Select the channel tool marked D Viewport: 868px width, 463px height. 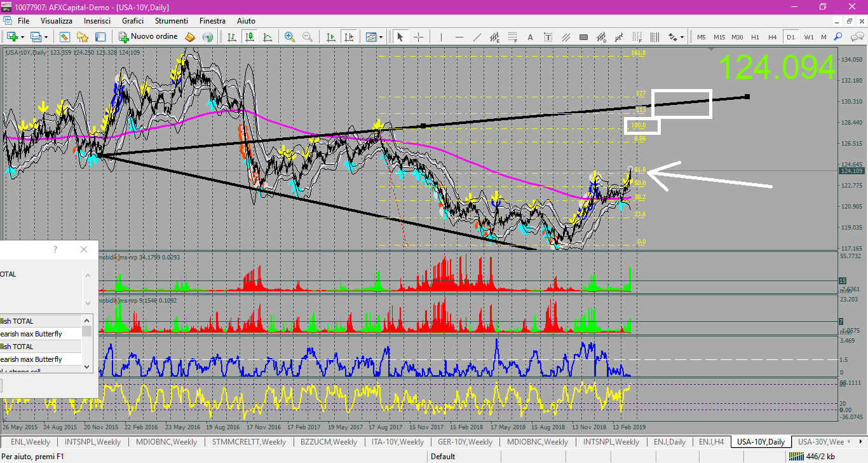601,37
